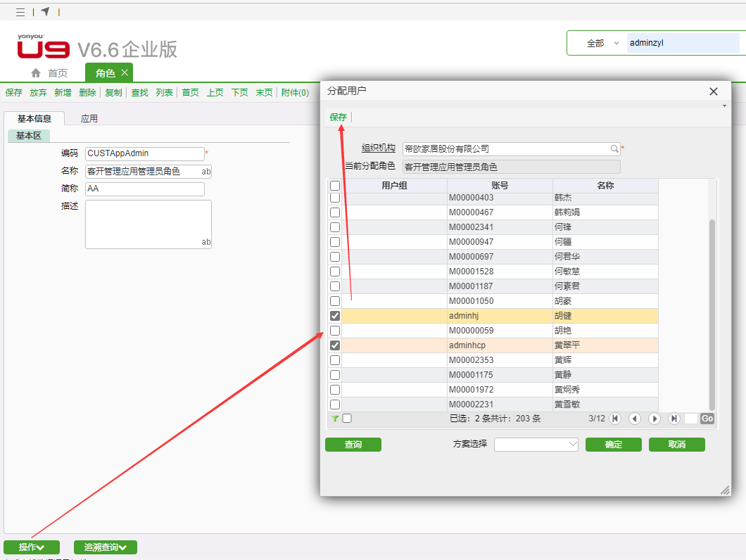This screenshot has width=746, height=560.
Task: Switch to the 应用 tab
Action: pyautogui.click(x=89, y=119)
